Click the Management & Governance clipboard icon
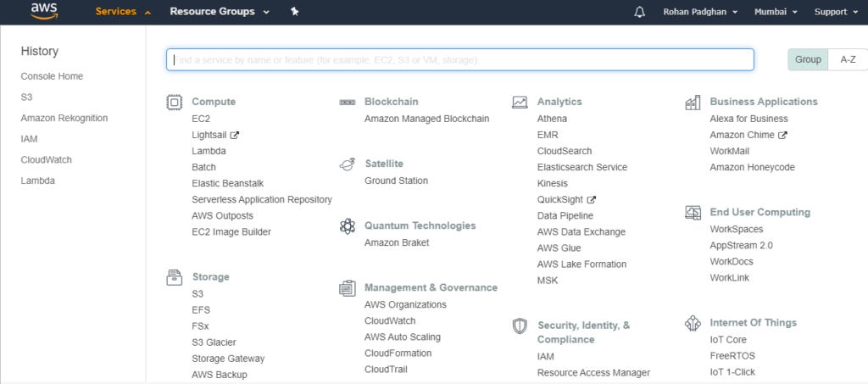 pyautogui.click(x=347, y=288)
